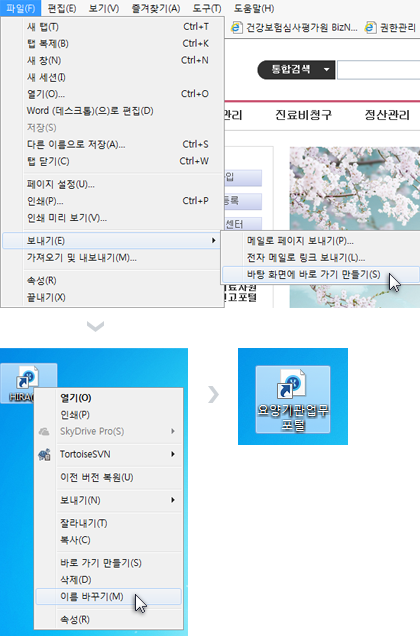Open the 도구(T) menu
The image size is (420, 636).
[207, 8]
